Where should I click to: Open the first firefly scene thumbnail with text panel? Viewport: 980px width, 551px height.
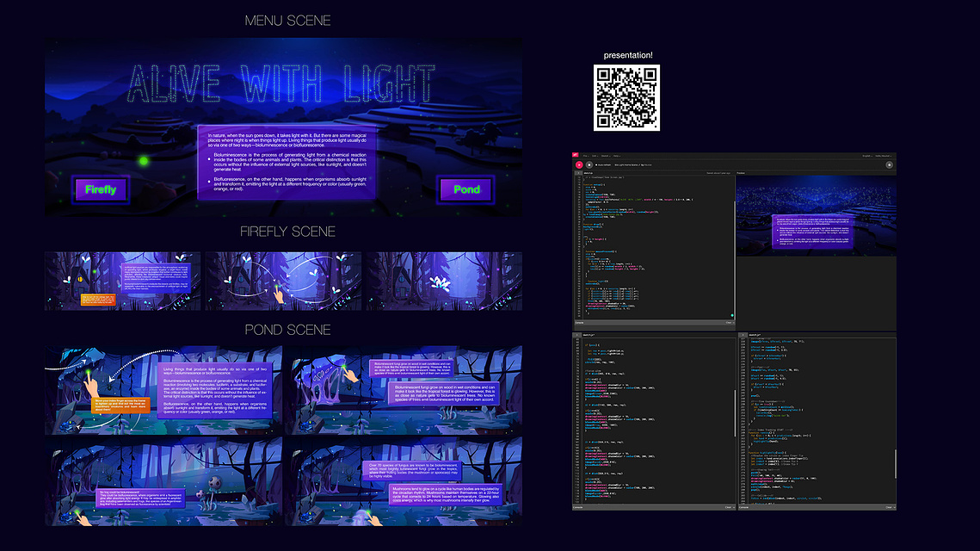(122, 281)
